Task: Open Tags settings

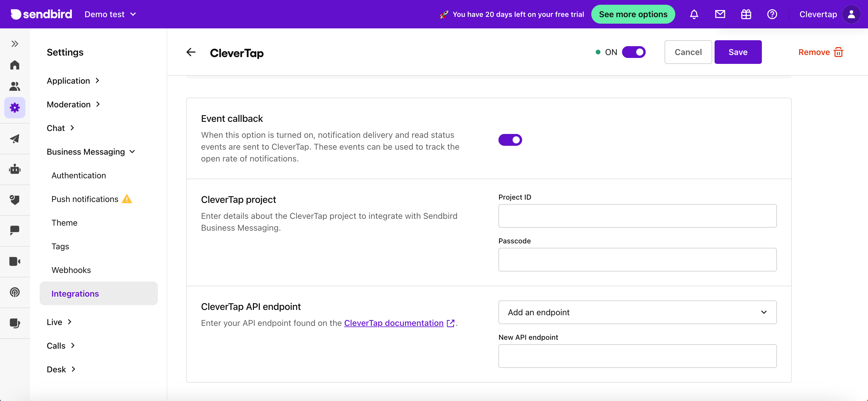Action: pos(60,246)
